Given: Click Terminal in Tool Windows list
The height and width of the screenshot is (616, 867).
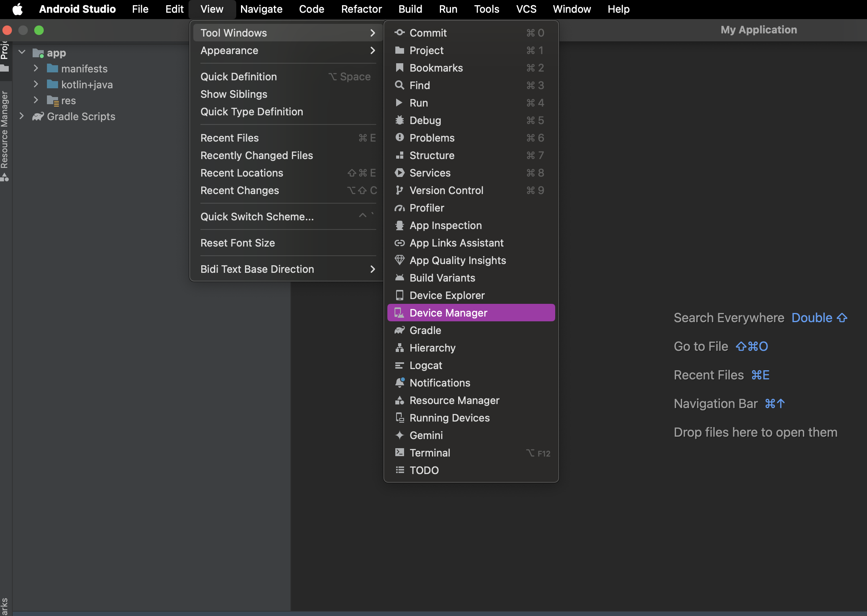Looking at the screenshot, I should click(x=430, y=452).
